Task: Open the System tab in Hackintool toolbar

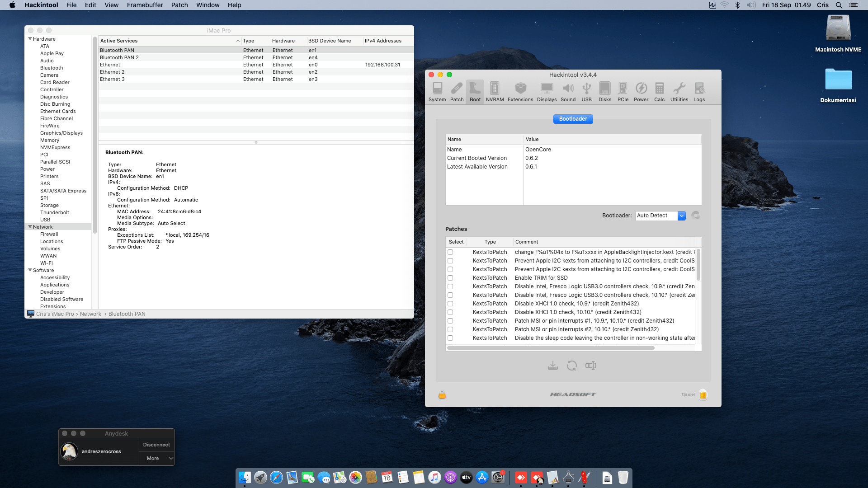Action: (437, 92)
